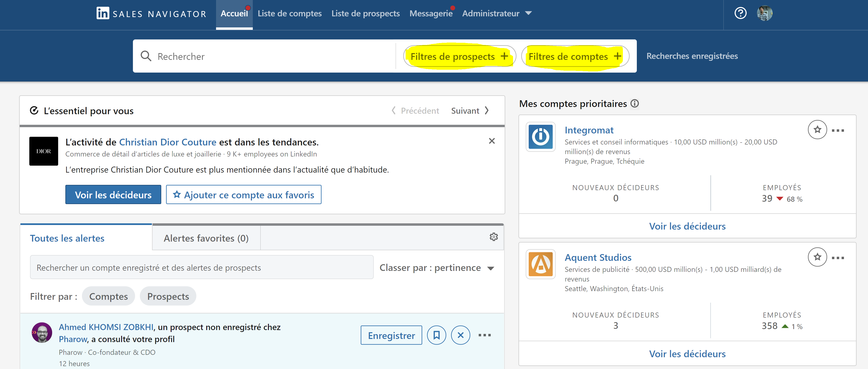Open alert settings gear icon
The width and height of the screenshot is (868, 369).
point(494,237)
